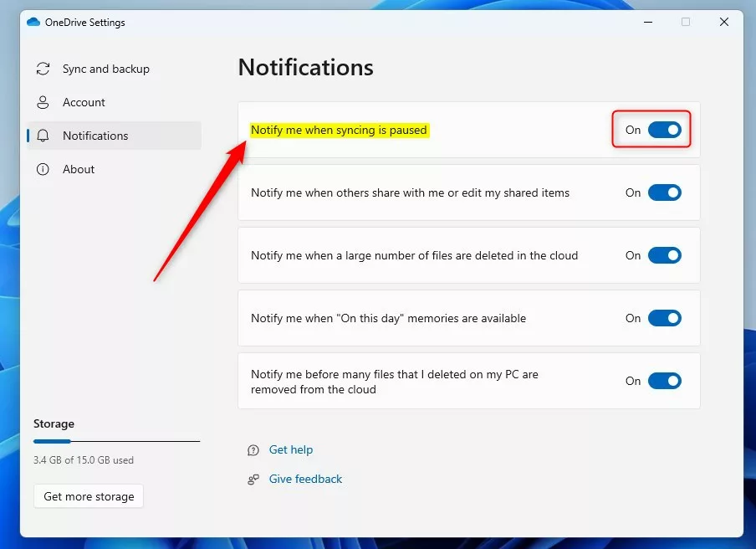Click the OneDrive Settings window title
This screenshot has width=756, height=549.
(x=84, y=23)
